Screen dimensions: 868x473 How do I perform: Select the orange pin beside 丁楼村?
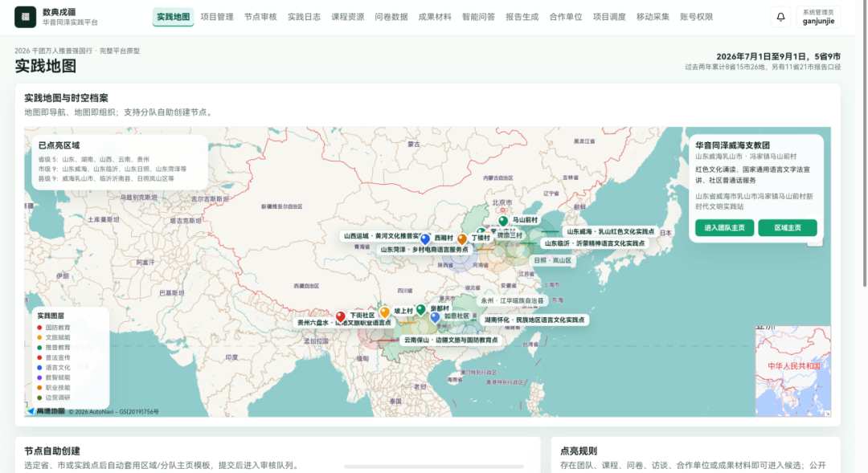461,239
